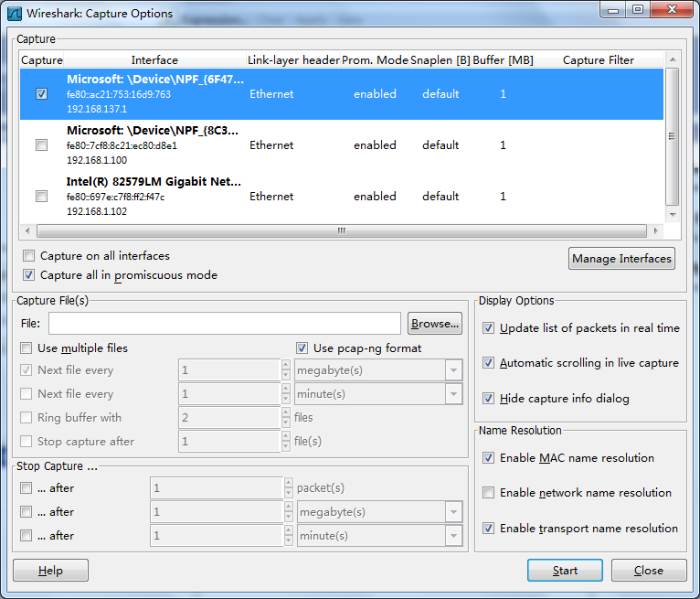The image size is (700, 599).
Task: Click the Interface column header
Action: click(x=154, y=60)
